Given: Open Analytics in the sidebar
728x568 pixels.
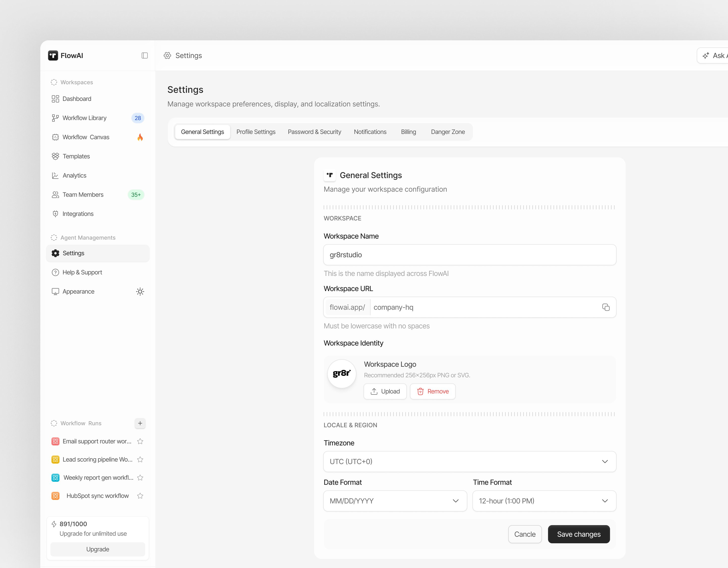Looking at the screenshot, I should tap(98, 176).
